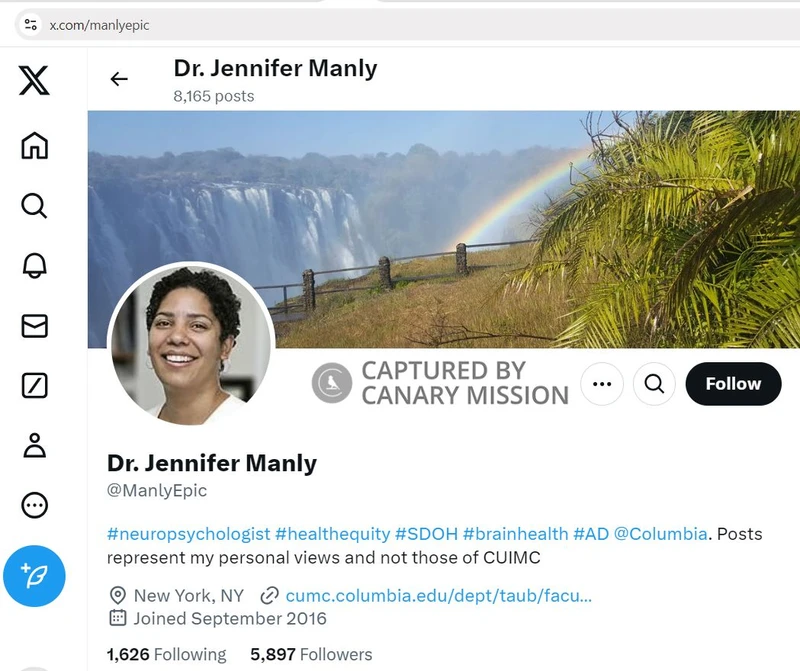View the 5,897 Followers list
Image resolution: width=800 pixels, height=671 pixels.
click(x=311, y=655)
